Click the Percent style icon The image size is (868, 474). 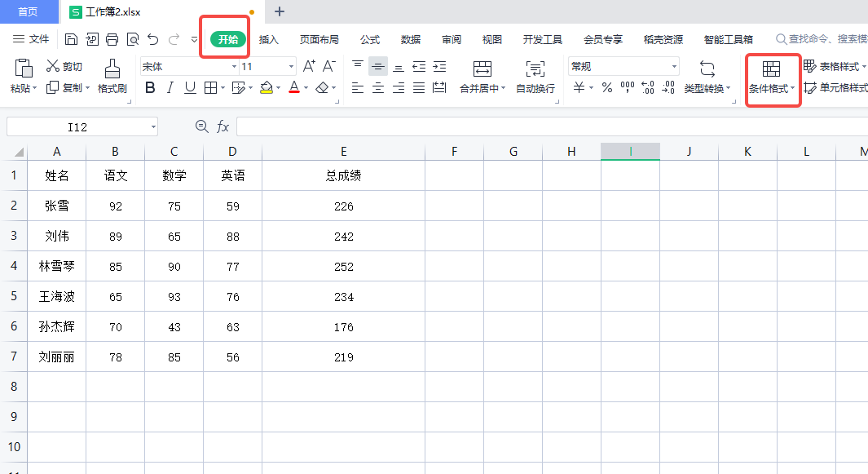606,88
